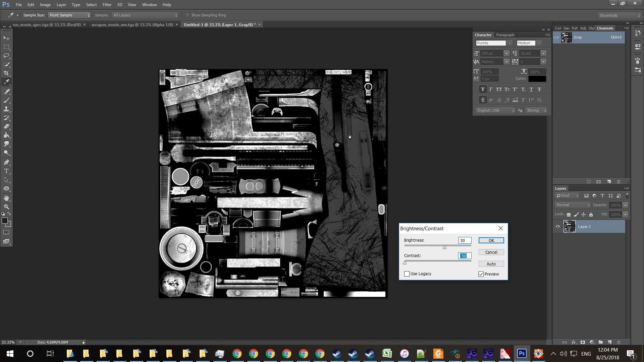
Task: Click the Brightness slider handle
Action: tap(444, 247)
